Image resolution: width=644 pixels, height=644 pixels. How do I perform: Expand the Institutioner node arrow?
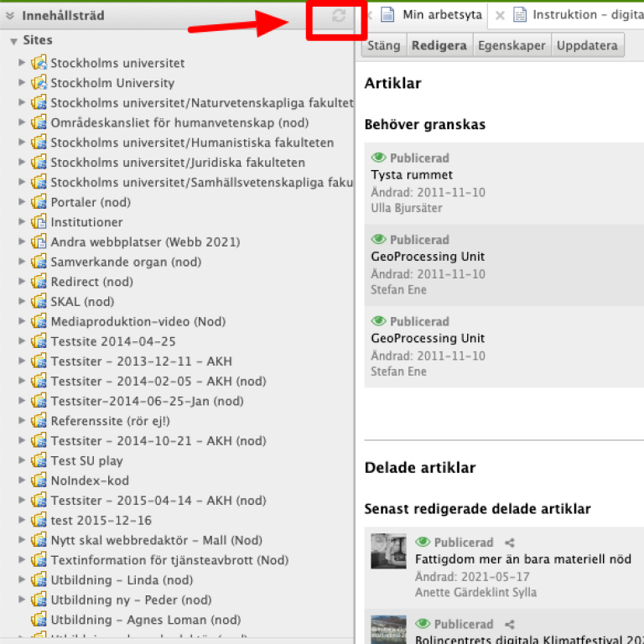click(22, 221)
